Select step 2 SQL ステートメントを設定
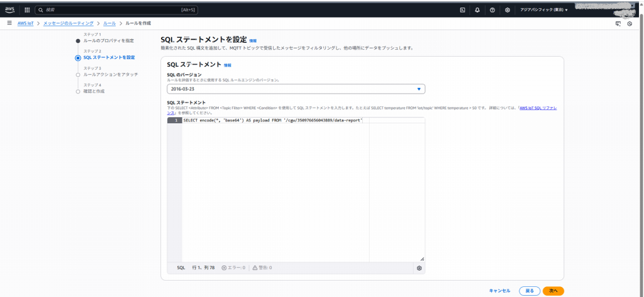The height and width of the screenshot is (297, 644). click(x=109, y=57)
